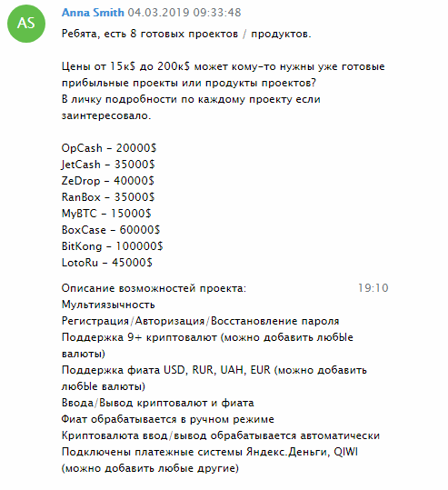Select the JetCash – 35000$ line

[x=108, y=165]
